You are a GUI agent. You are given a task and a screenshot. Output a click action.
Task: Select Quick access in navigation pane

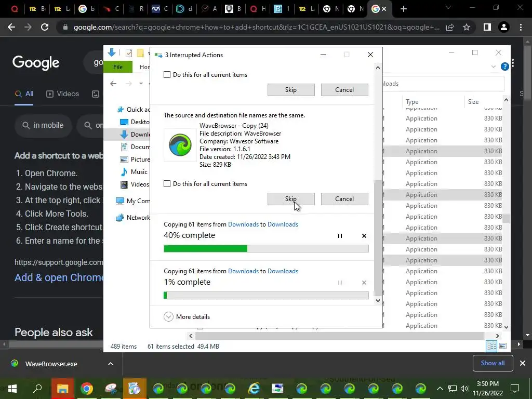[x=133, y=110]
